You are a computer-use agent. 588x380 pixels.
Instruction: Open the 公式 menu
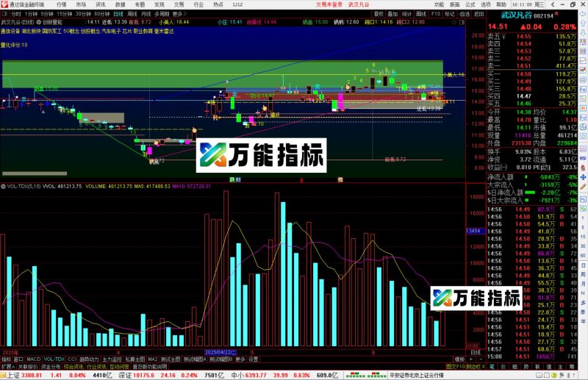[470, 4]
